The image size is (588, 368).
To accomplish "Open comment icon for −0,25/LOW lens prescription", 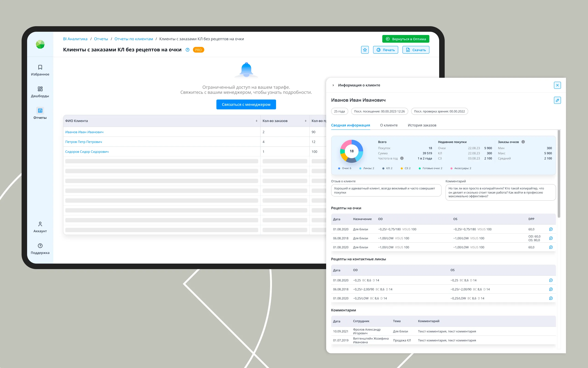I will [551, 298].
